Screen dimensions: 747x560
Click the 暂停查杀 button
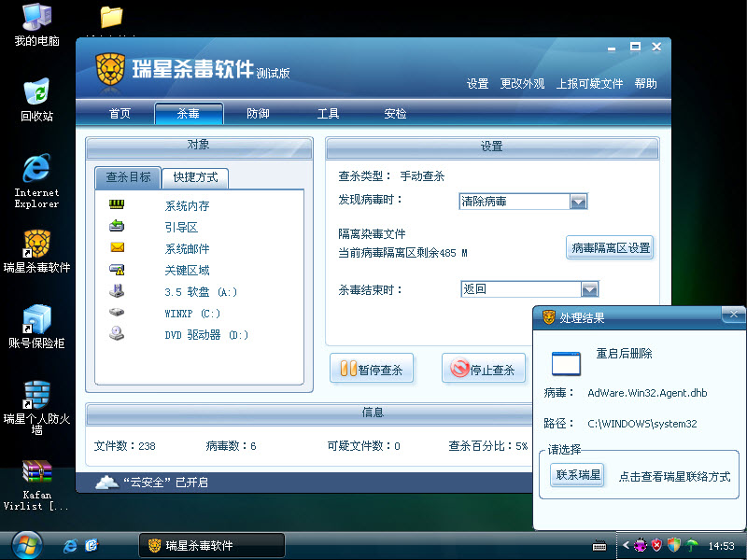pyautogui.click(x=372, y=369)
